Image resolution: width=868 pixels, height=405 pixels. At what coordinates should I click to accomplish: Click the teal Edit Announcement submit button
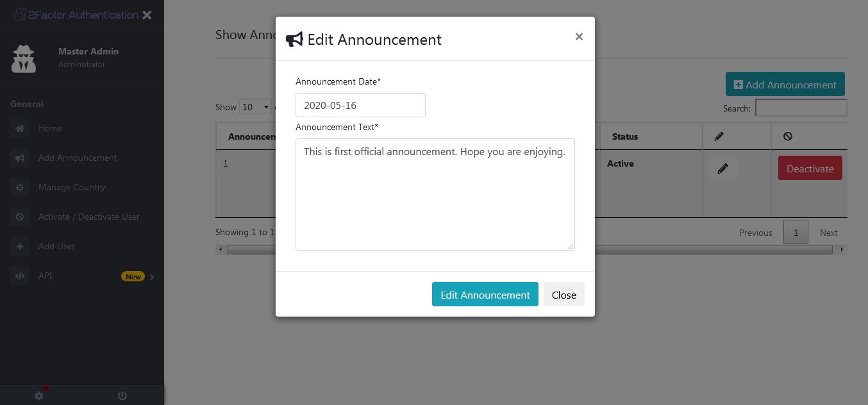(485, 295)
